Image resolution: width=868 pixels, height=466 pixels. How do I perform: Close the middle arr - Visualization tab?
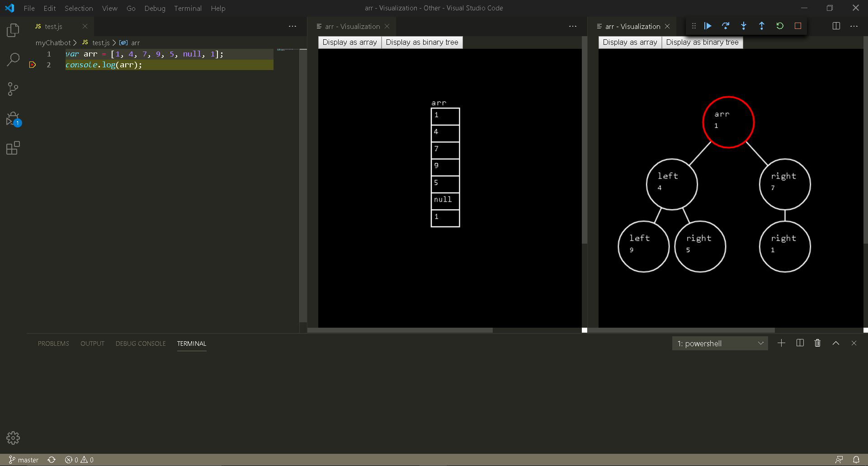pos(387,26)
